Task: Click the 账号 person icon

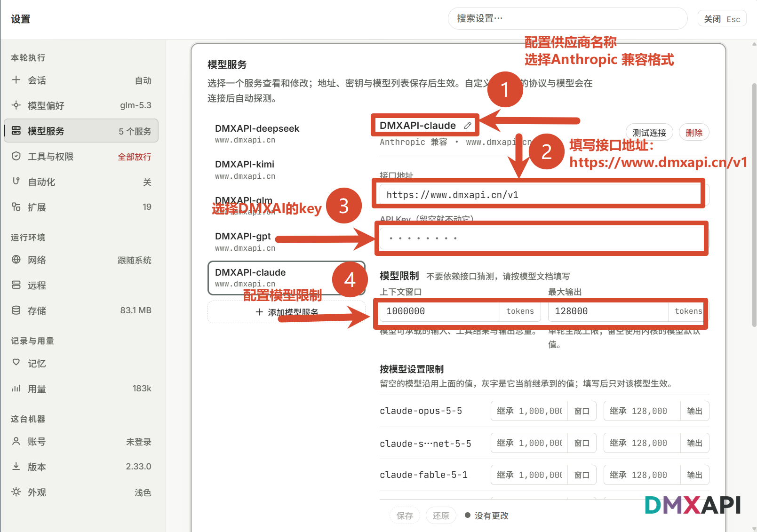Action: [16, 441]
